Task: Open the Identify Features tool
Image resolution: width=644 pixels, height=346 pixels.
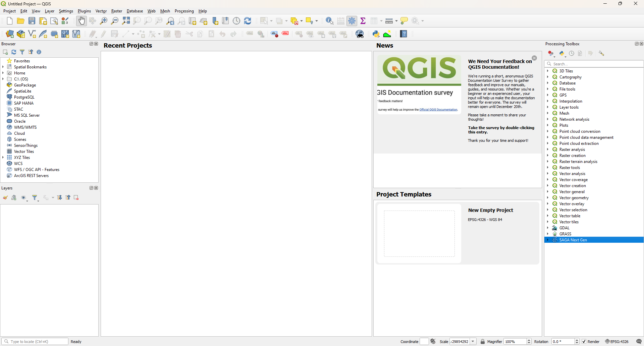Action: tap(329, 21)
